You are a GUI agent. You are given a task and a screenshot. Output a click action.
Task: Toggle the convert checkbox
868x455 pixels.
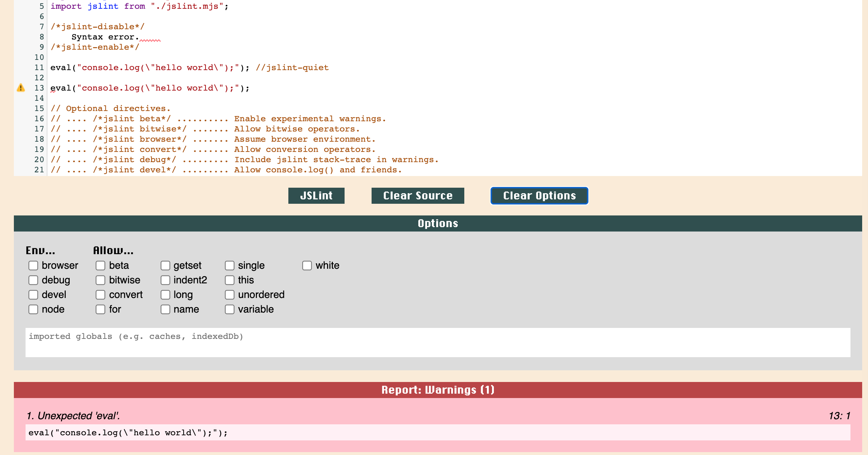[100, 295]
